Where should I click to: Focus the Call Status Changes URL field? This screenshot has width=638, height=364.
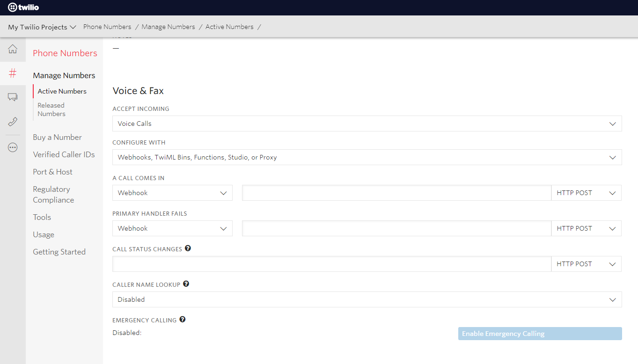click(332, 264)
